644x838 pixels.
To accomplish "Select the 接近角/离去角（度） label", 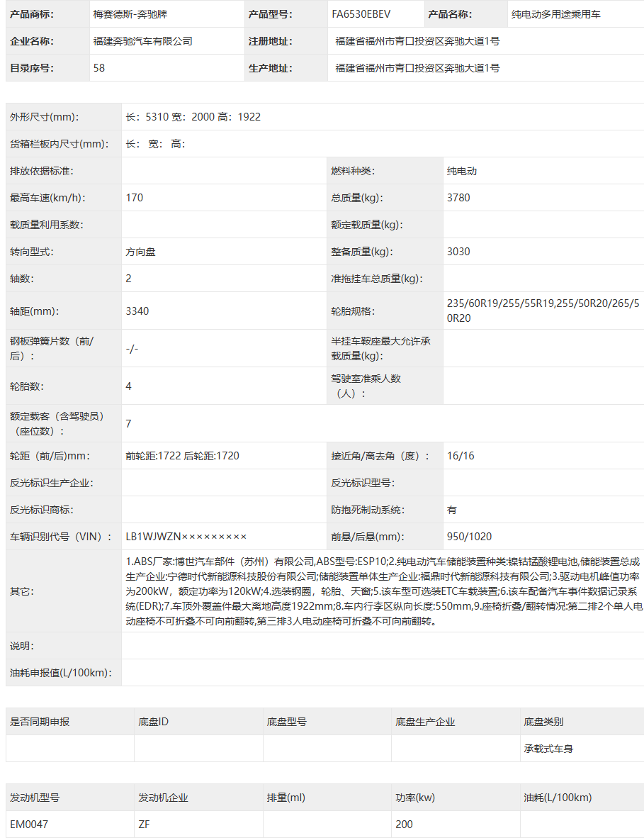I will (x=380, y=456).
